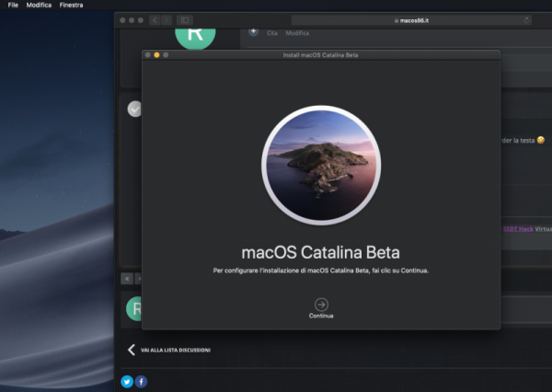
Task: Click the gray checkmark icon in forum
Action: (134, 109)
